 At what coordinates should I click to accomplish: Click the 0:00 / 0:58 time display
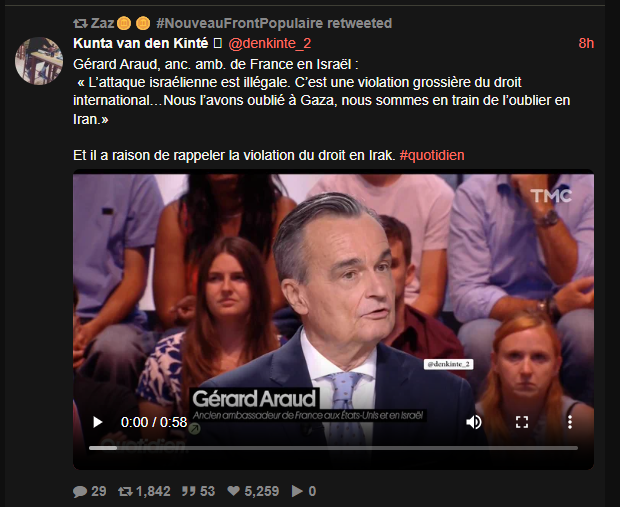click(x=154, y=422)
